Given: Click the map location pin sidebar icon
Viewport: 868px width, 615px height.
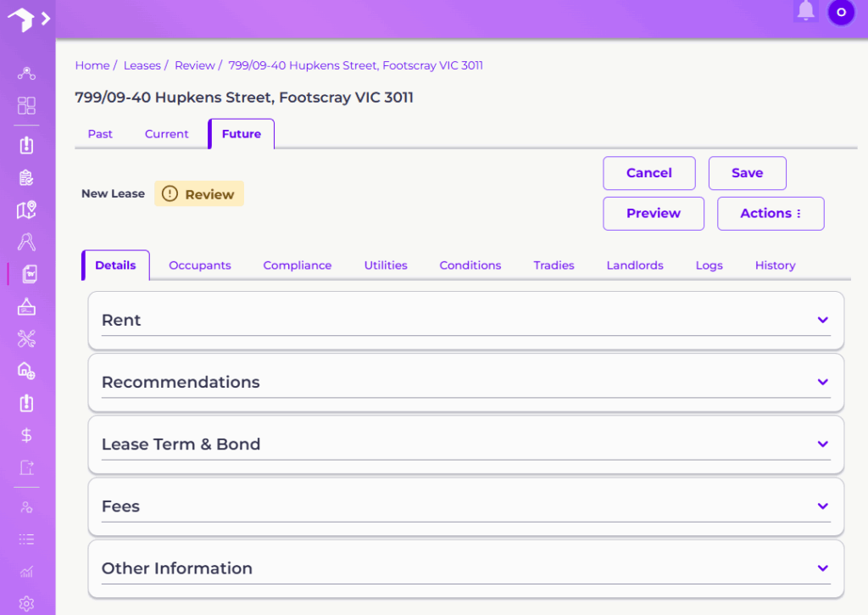Looking at the screenshot, I should 26,210.
